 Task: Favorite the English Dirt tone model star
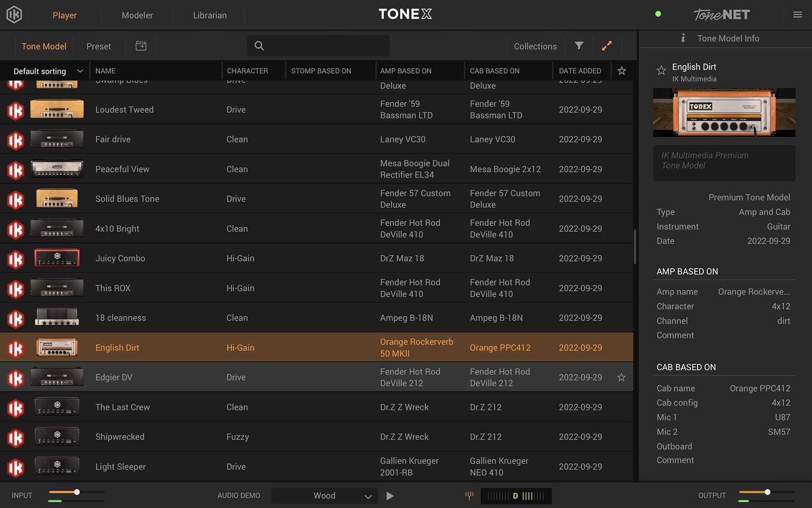click(661, 70)
